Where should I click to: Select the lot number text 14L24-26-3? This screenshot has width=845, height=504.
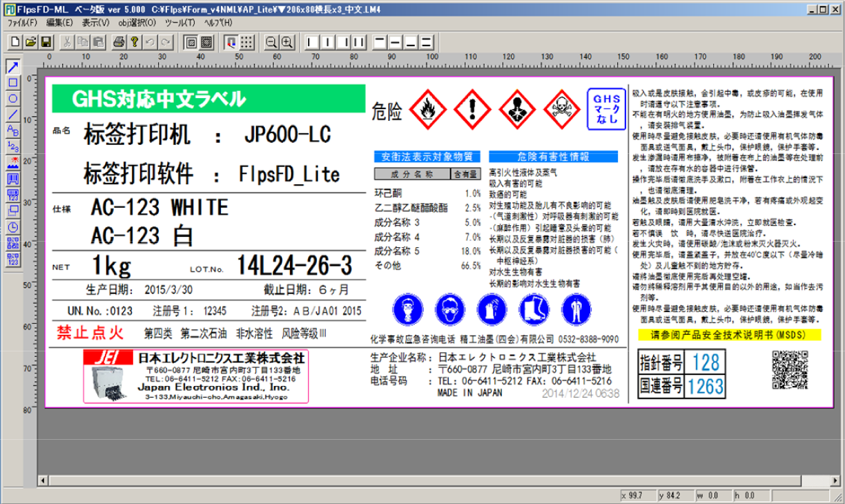coord(294,264)
